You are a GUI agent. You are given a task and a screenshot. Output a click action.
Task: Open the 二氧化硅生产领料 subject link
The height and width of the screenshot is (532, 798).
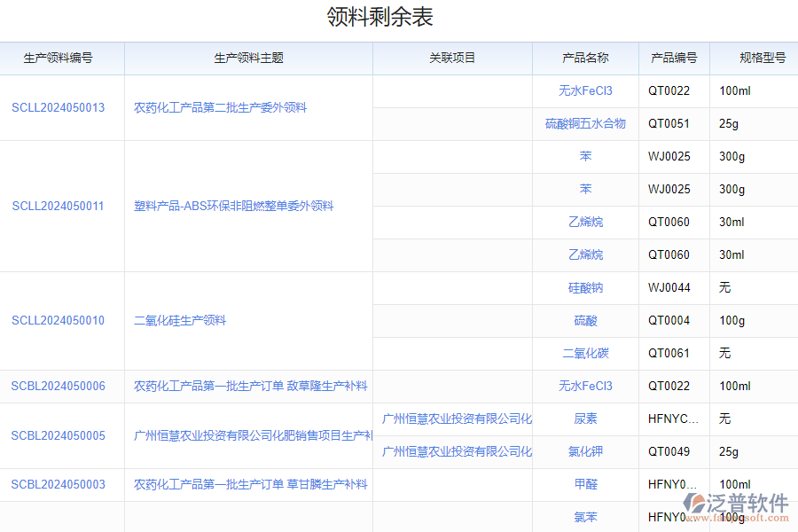[180, 320]
